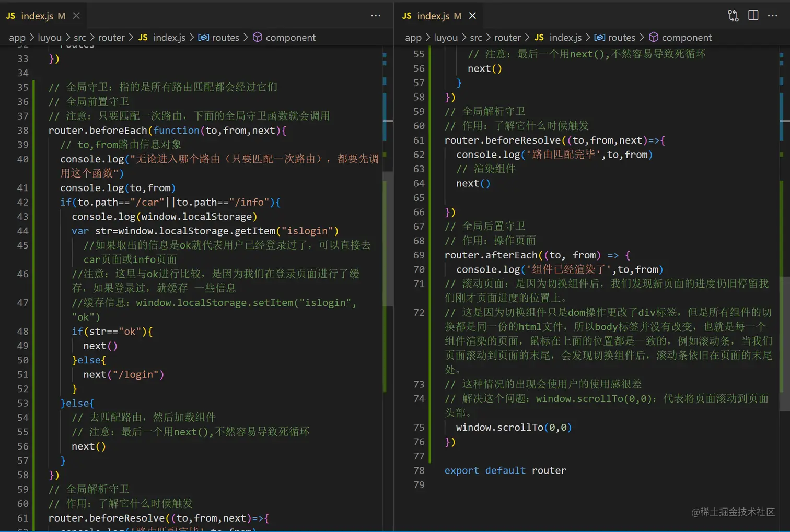Click comment '// 渲染组件' on line 63
Screen dimensions: 790x532
[486, 169]
